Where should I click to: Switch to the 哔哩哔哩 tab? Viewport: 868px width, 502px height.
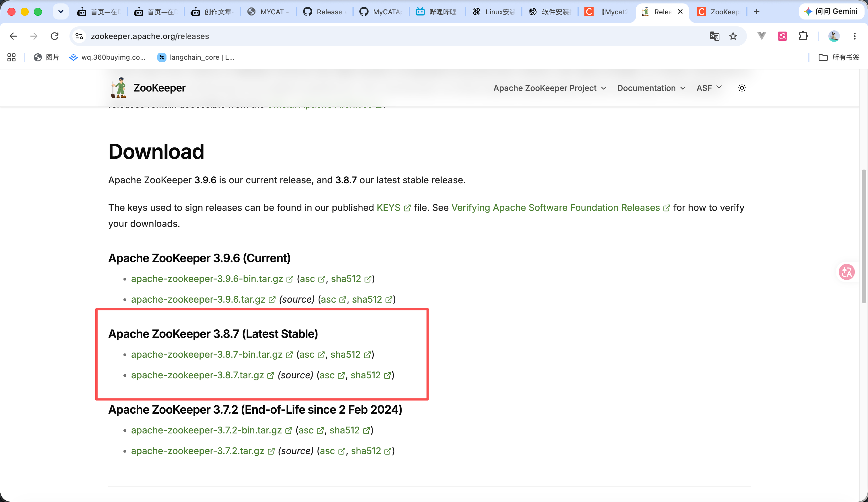click(x=436, y=12)
